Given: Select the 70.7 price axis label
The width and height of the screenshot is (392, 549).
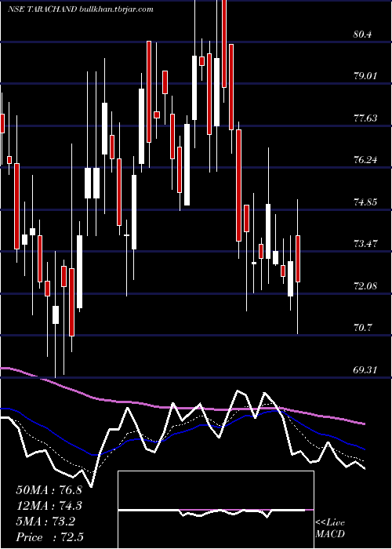Looking at the screenshot, I should point(362,328).
